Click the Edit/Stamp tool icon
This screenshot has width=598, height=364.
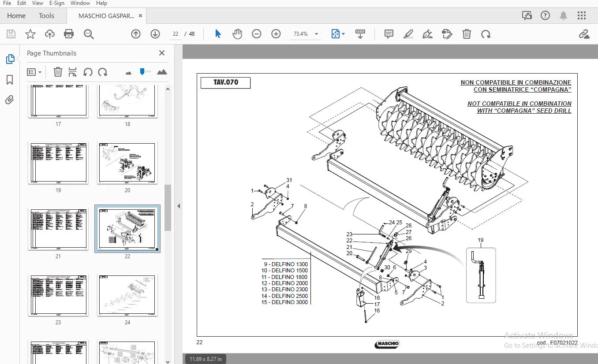click(x=447, y=34)
